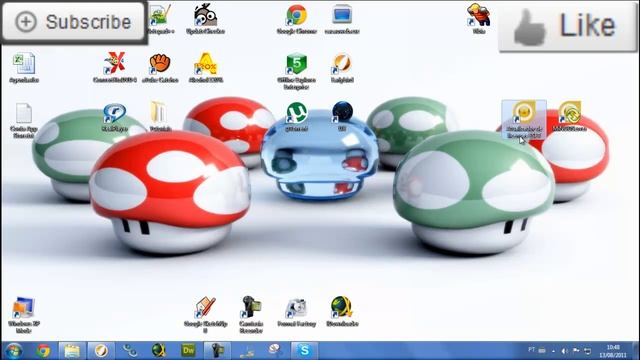Open green globe downloader in taskbar
The width and height of the screenshot is (640, 360).
point(159,351)
